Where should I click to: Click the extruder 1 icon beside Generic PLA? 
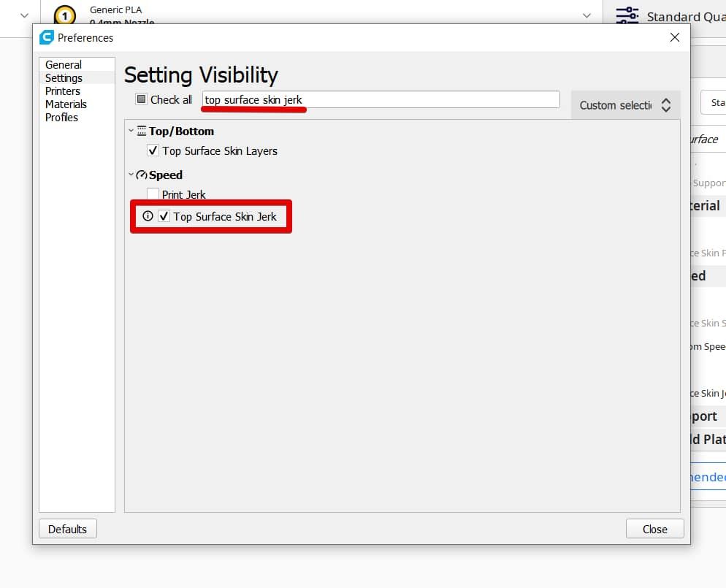[x=65, y=15]
